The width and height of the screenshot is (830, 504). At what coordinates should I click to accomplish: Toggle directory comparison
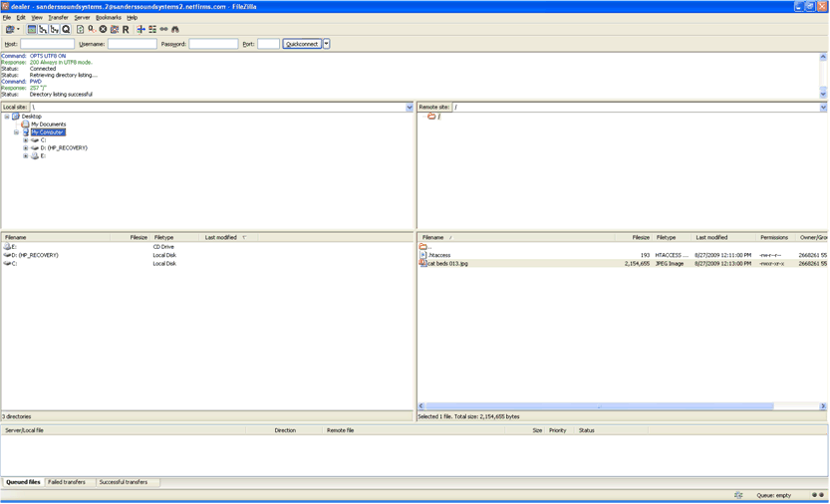pyautogui.click(x=152, y=30)
